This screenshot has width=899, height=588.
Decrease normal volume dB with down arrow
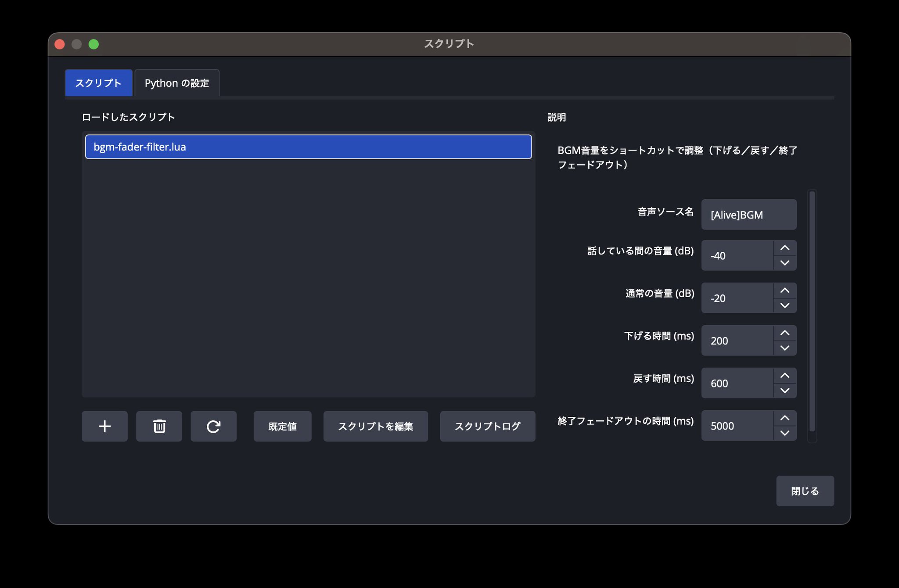785,305
